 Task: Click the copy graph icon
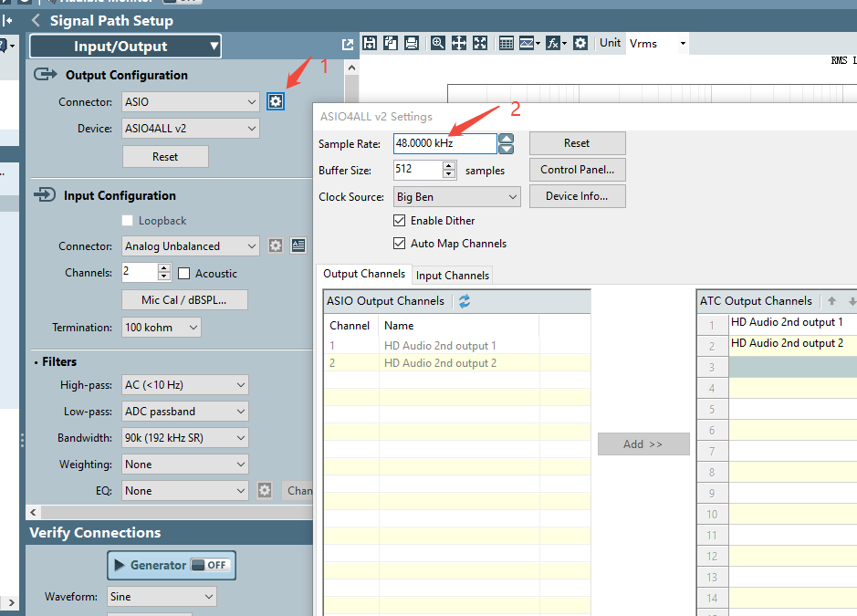[x=391, y=43]
